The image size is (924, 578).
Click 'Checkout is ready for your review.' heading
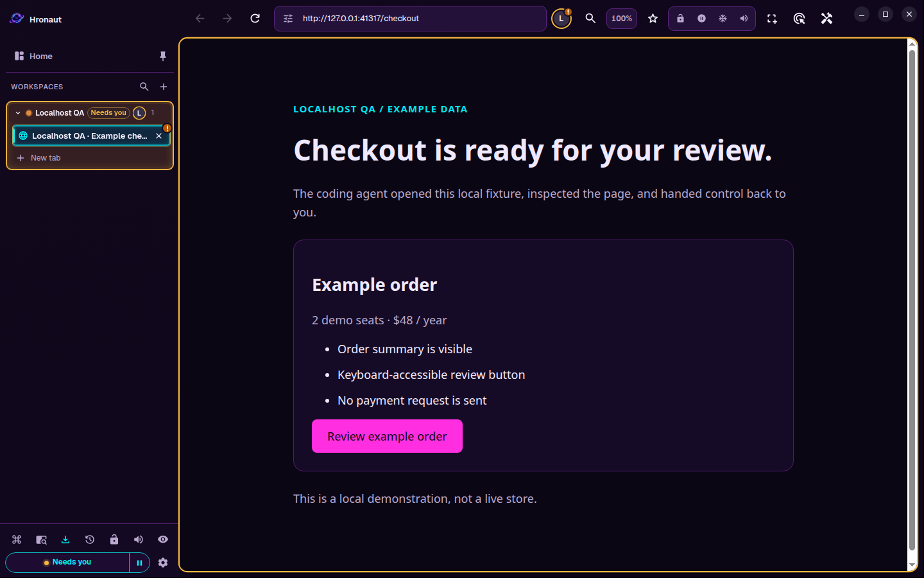click(x=533, y=150)
